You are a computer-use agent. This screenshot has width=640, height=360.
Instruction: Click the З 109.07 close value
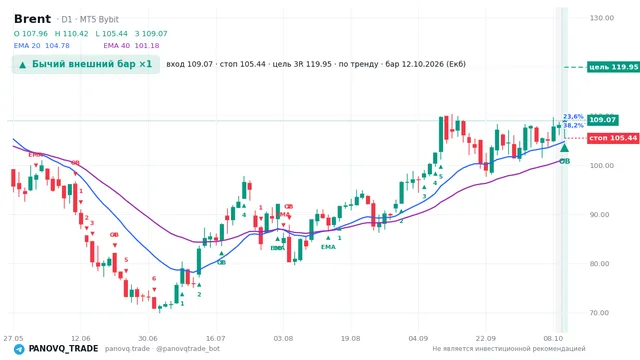151,34
